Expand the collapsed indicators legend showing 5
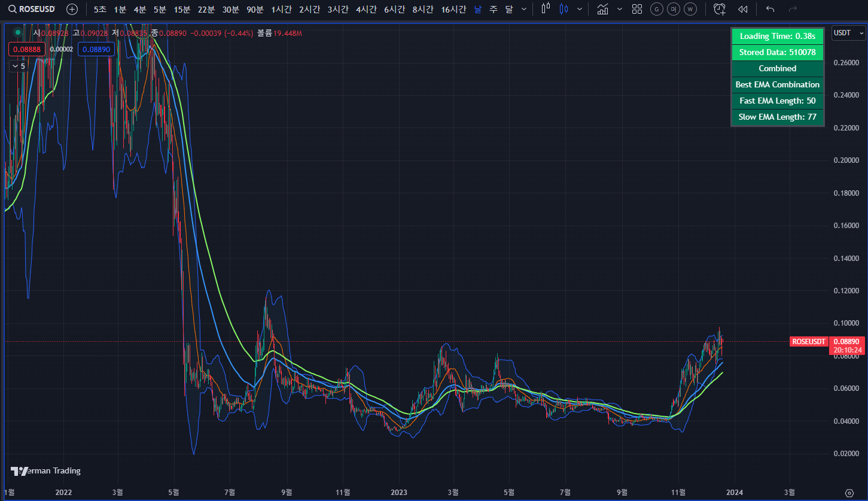 [x=19, y=66]
